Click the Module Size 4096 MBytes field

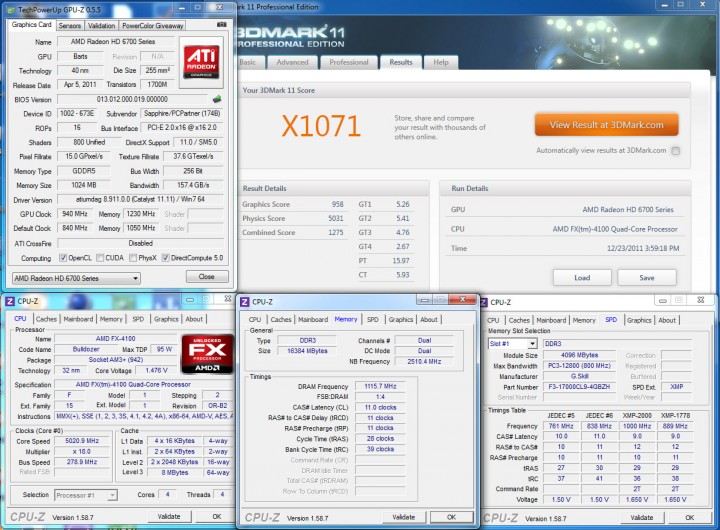click(x=579, y=355)
